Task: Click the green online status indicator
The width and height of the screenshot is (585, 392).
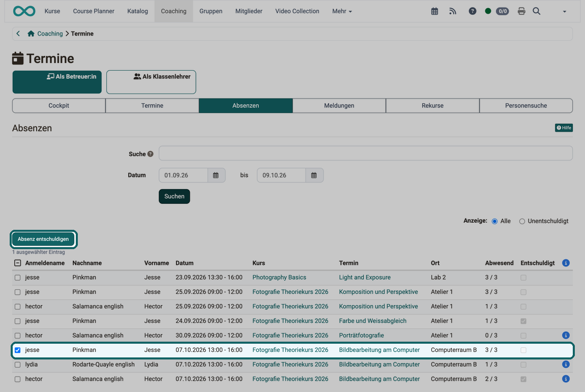Action: click(x=488, y=11)
